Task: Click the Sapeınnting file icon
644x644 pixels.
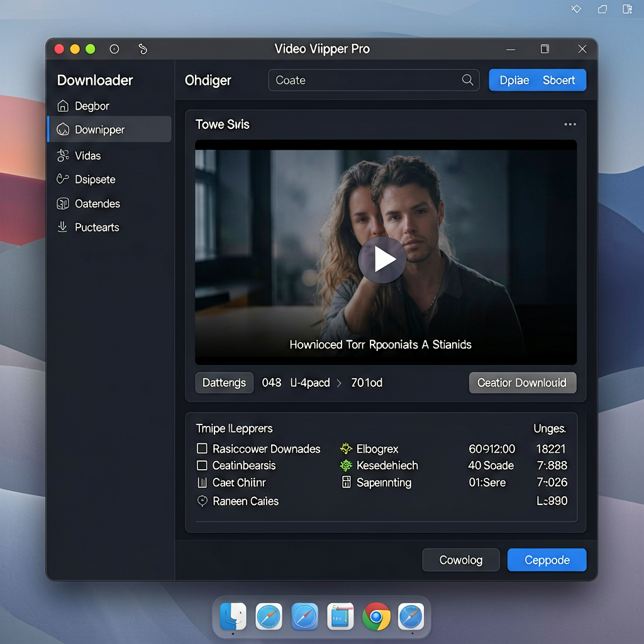Action: tap(347, 482)
